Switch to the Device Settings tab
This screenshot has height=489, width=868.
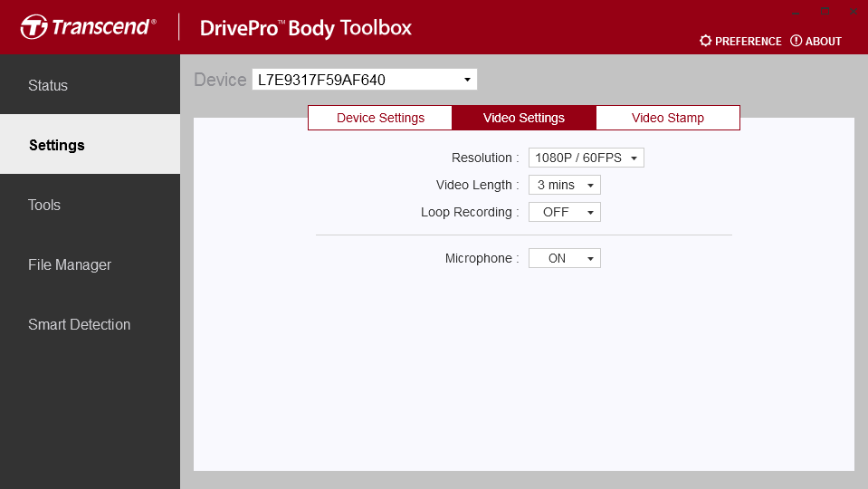[x=380, y=118]
